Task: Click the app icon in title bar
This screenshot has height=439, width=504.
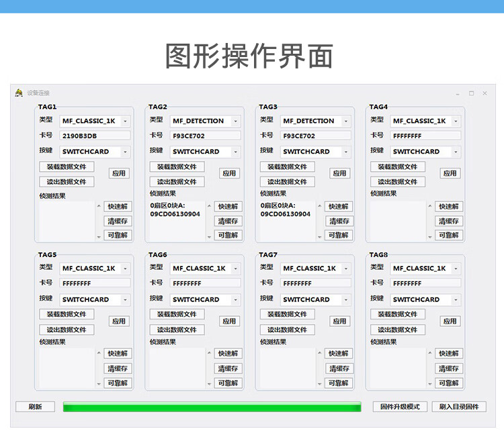Action: [19, 93]
